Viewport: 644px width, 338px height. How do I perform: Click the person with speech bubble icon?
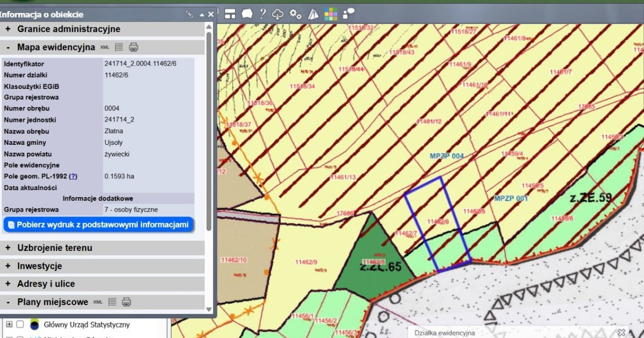(x=349, y=13)
